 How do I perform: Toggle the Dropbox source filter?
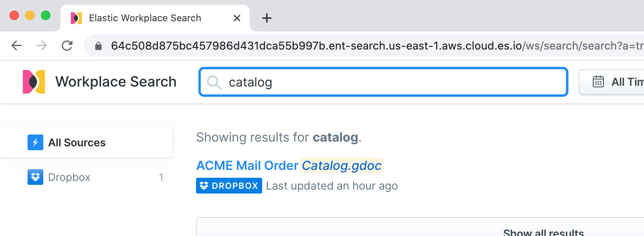[x=68, y=177]
